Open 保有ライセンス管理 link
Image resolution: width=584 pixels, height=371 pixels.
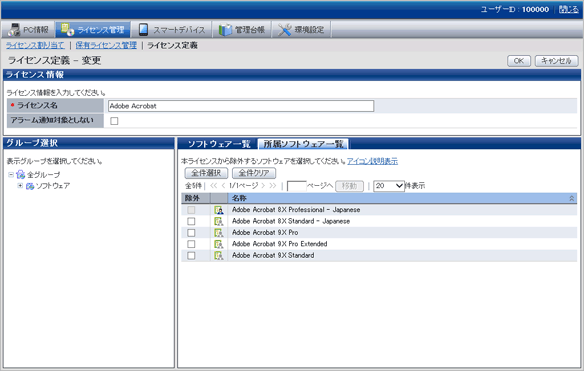tap(106, 45)
